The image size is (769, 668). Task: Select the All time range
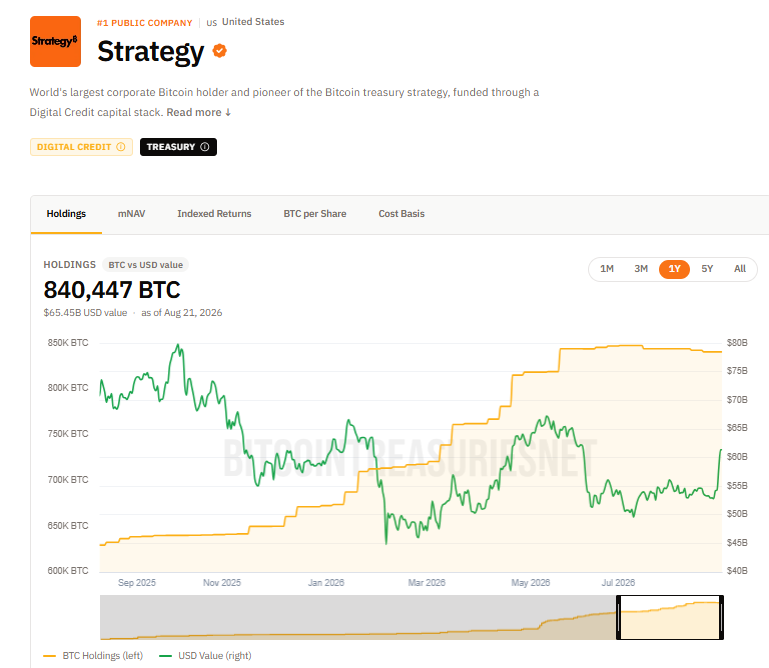[x=740, y=269]
